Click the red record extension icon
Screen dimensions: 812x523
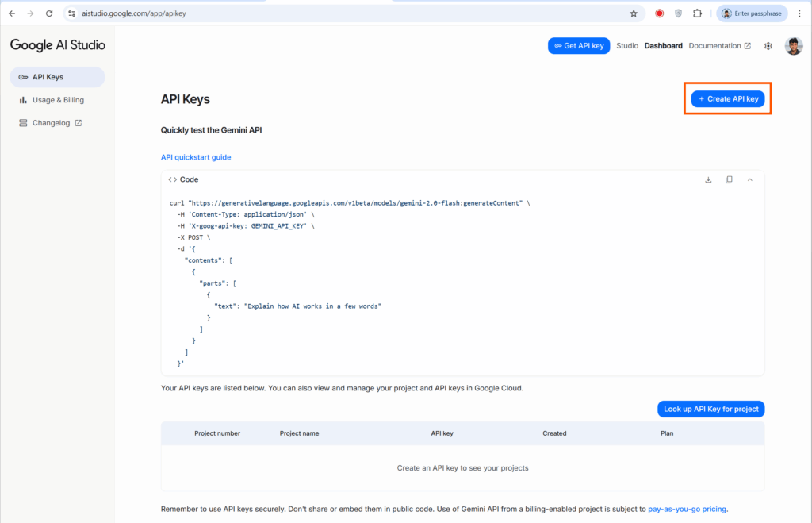[x=659, y=13]
